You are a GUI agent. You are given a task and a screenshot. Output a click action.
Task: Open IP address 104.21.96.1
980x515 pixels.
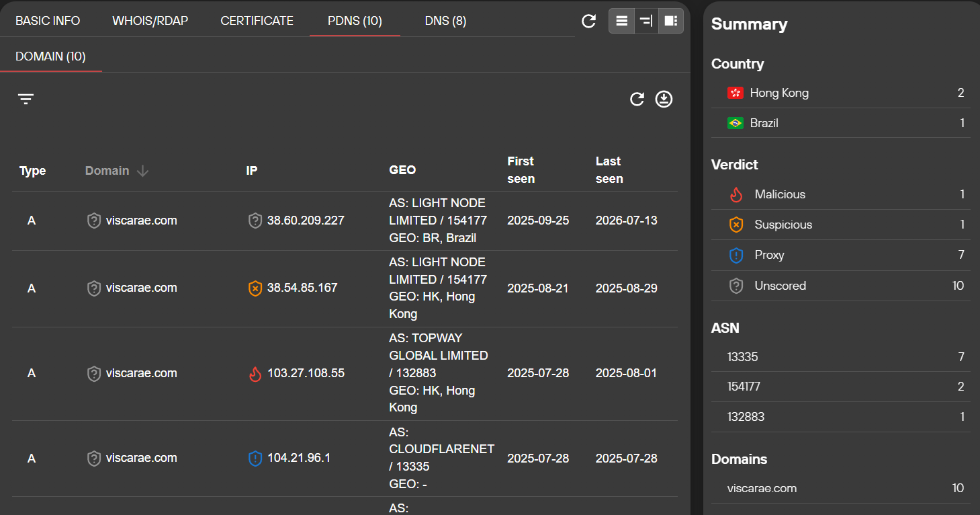(x=299, y=458)
